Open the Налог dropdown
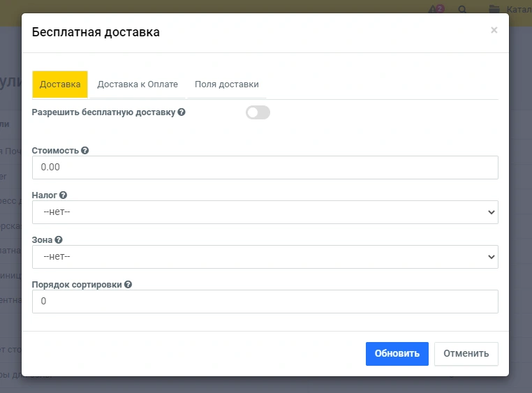 265,212
